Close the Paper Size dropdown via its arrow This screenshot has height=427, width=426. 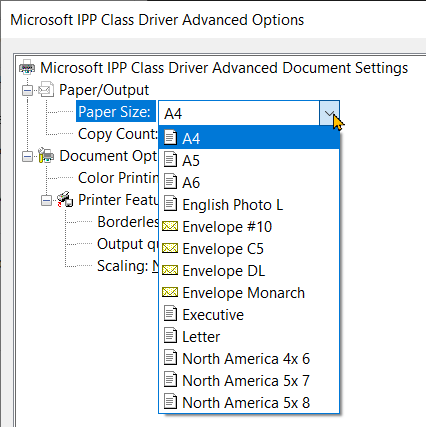point(329,113)
